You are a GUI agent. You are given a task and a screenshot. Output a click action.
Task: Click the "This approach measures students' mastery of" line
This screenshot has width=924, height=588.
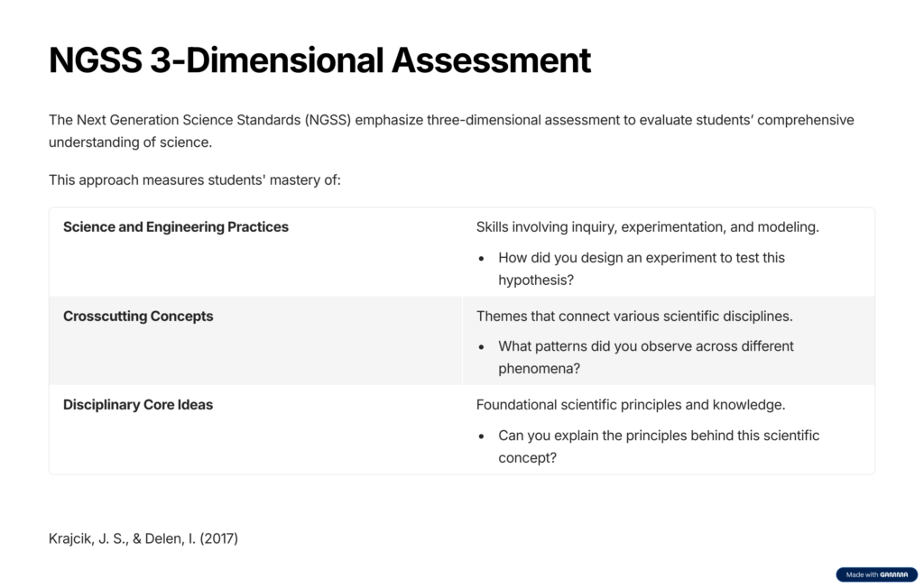tap(194, 179)
